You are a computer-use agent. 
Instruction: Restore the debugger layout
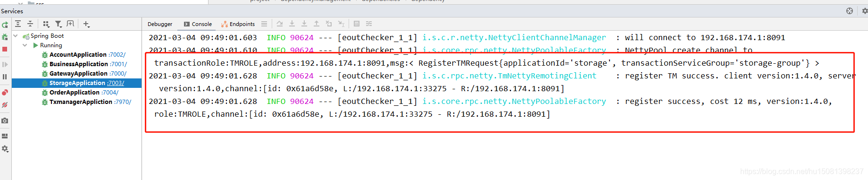pos(5,136)
